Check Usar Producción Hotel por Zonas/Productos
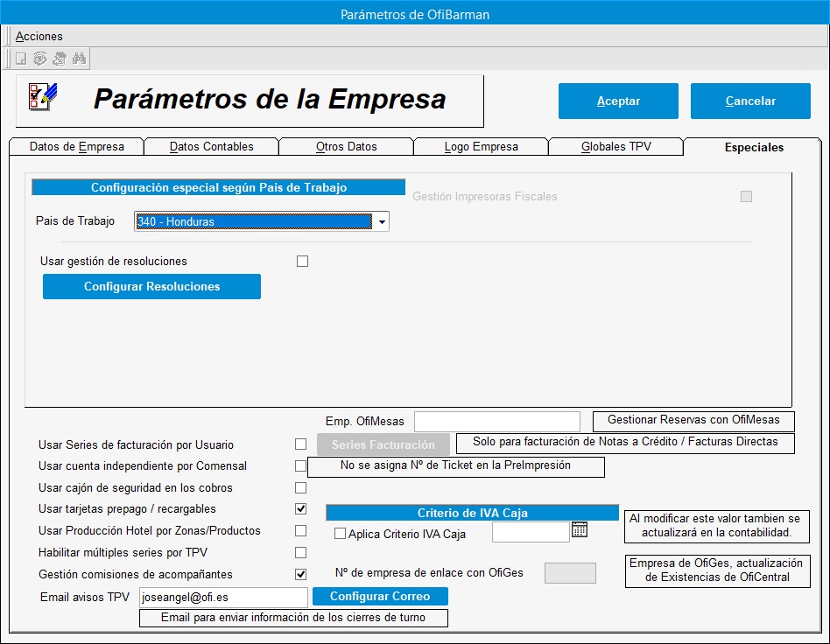 tap(300, 530)
